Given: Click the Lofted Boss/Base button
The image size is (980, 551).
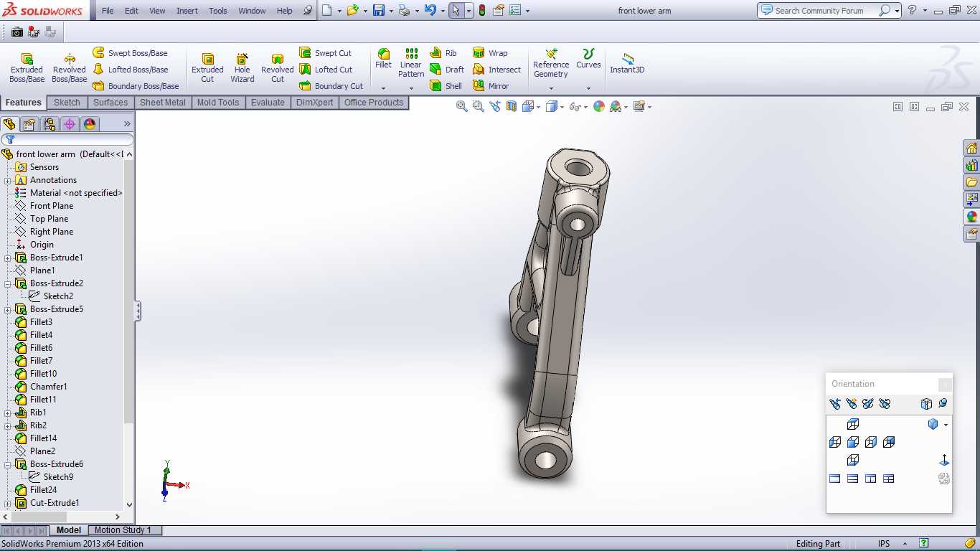Looking at the screenshot, I should coord(130,70).
